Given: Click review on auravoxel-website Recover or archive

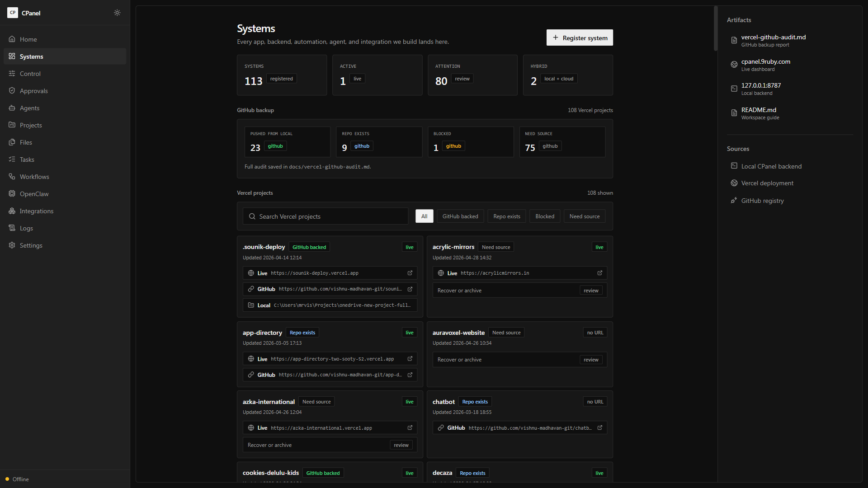Looking at the screenshot, I should pos(591,360).
